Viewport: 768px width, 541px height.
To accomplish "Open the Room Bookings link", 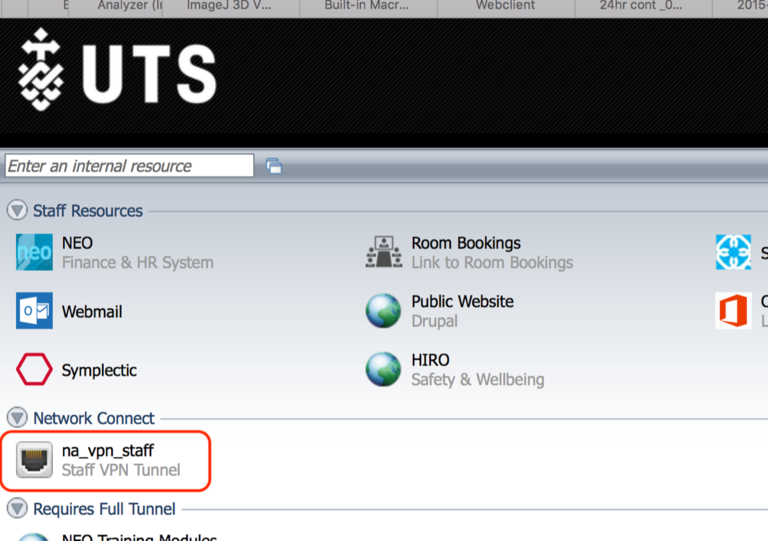I will (x=466, y=243).
